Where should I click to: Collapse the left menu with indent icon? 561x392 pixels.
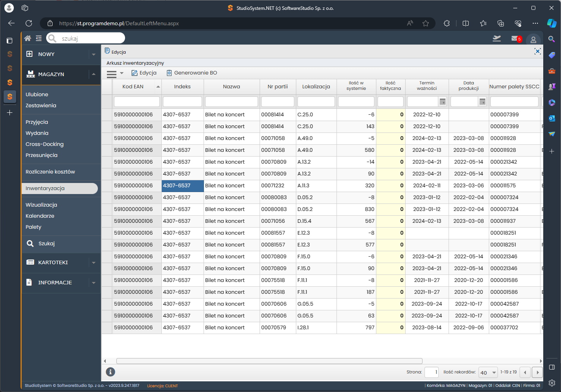(x=39, y=38)
